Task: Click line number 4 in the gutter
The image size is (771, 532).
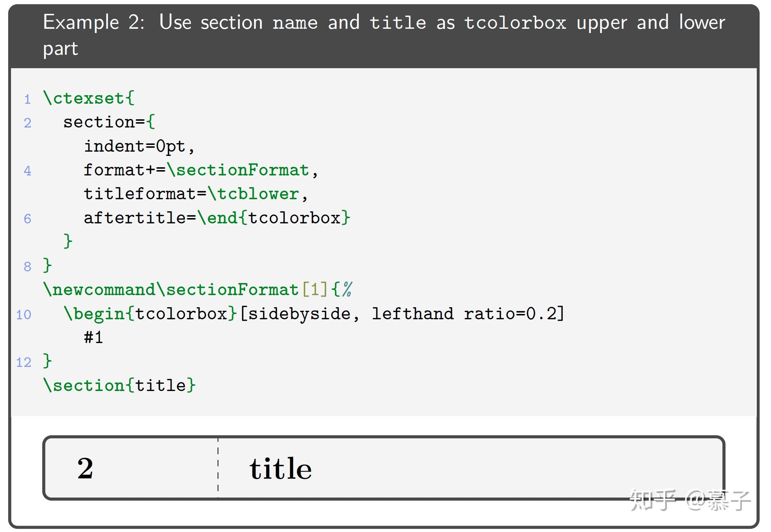Action: tap(27, 171)
